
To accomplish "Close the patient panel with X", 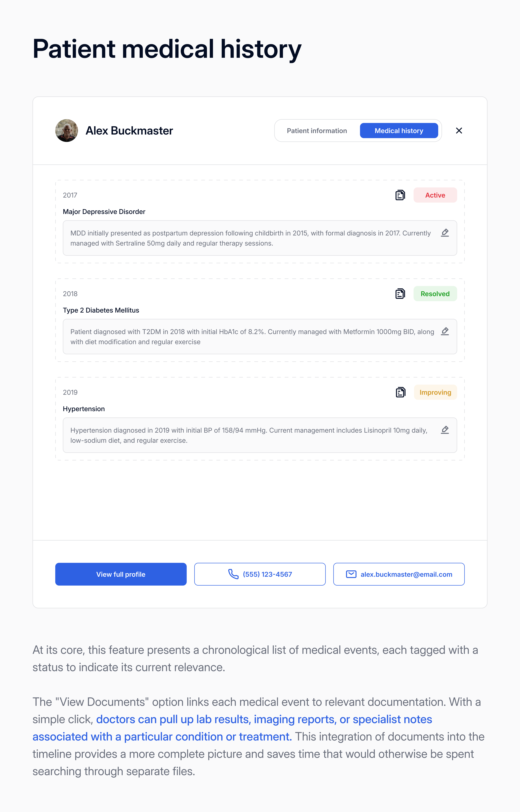I will coord(459,131).
